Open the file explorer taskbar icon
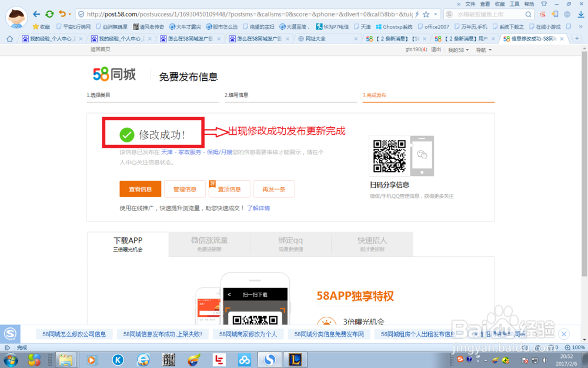The width and height of the screenshot is (588, 368). click(66, 360)
